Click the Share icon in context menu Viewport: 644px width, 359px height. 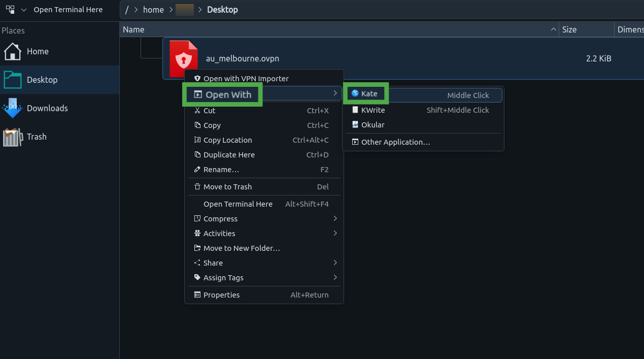[198, 263]
